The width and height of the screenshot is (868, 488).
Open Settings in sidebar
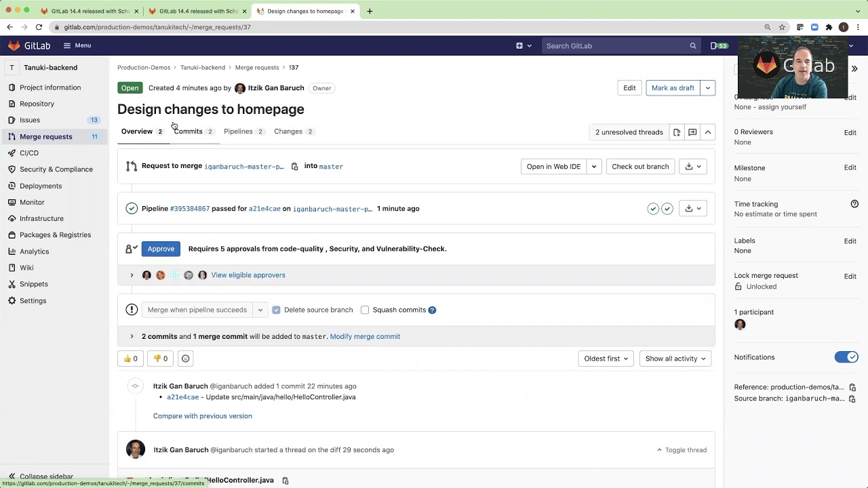[33, 301]
